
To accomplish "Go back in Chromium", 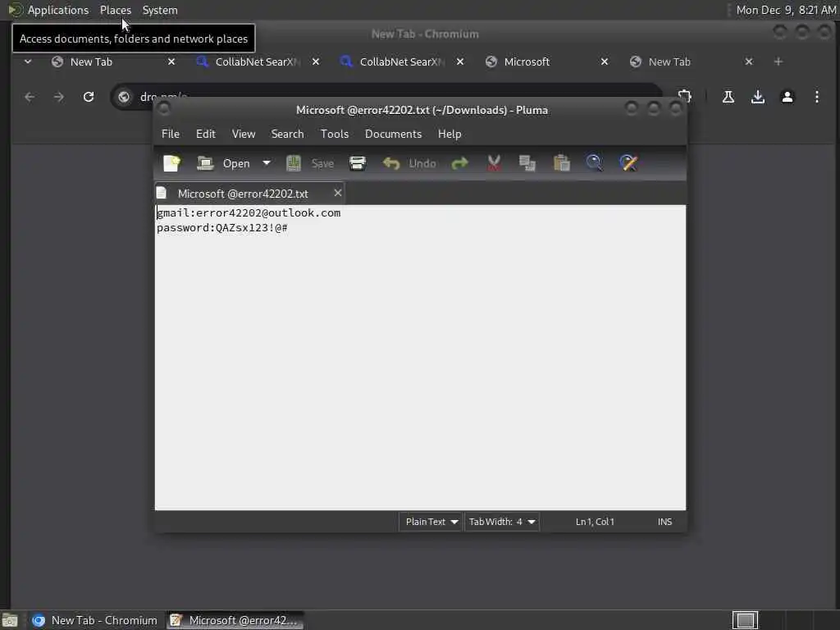I will (x=30, y=97).
